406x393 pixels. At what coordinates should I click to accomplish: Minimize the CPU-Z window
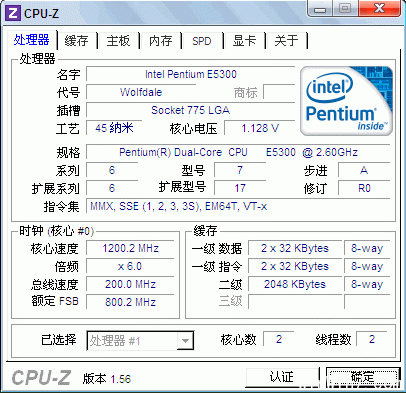(320, 9)
